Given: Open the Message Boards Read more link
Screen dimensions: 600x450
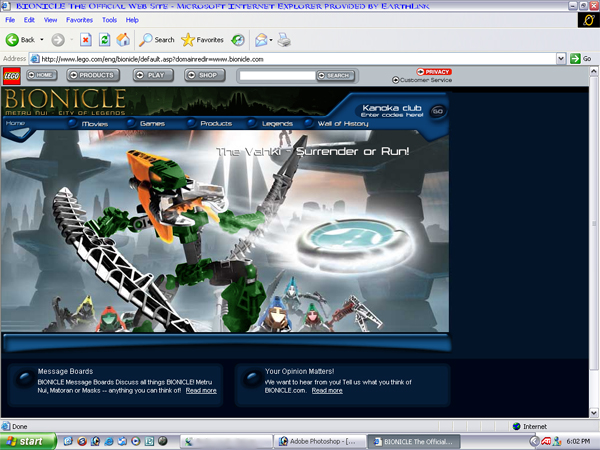Looking at the screenshot, I should point(201,391).
